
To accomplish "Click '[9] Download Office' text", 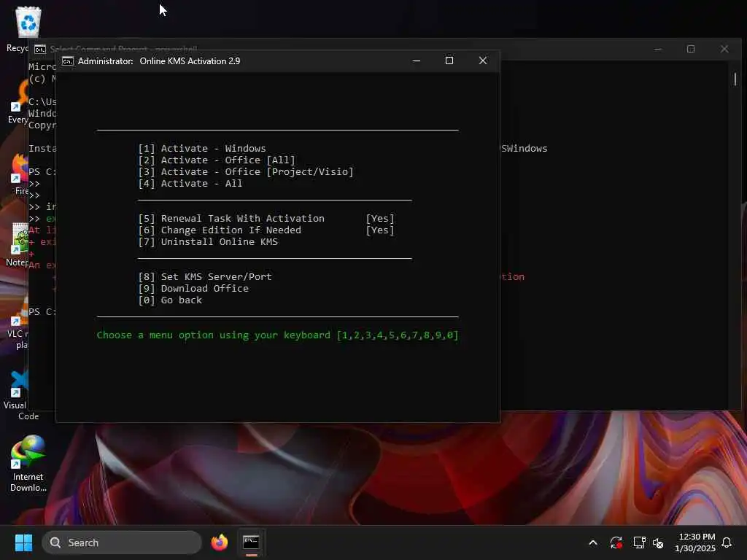I will (x=193, y=289).
